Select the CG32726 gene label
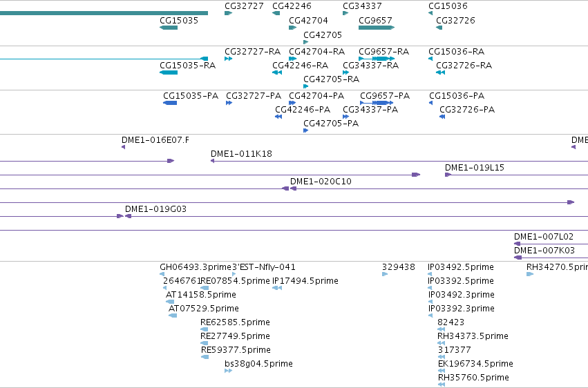 pyautogui.click(x=455, y=21)
